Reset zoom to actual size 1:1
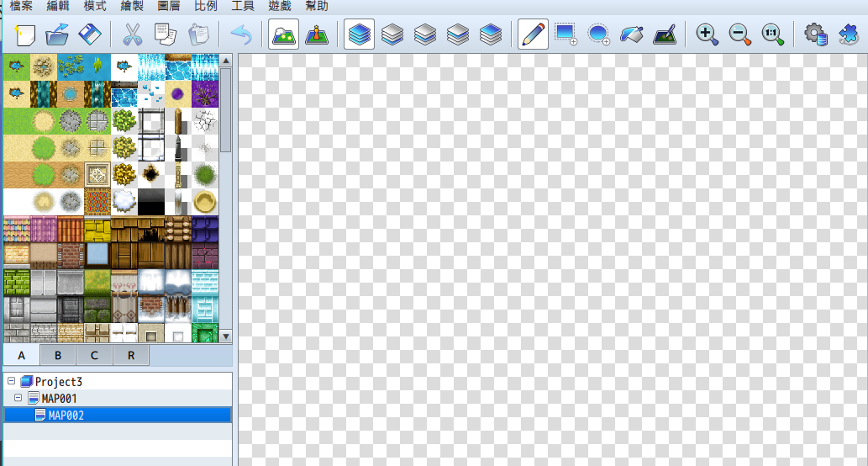The height and width of the screenshot is (466, 868). (773, 35)
